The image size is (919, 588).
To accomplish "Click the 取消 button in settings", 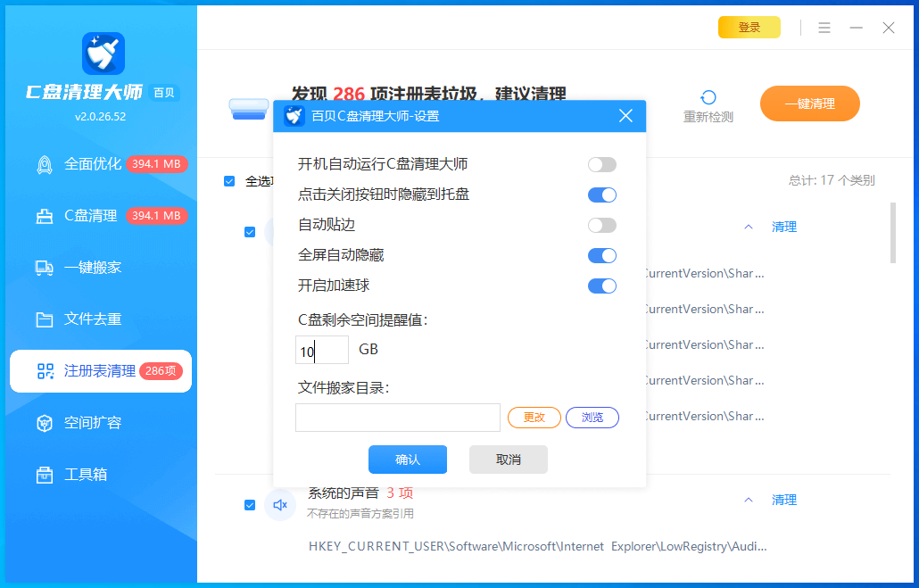I will click(509, 460).
